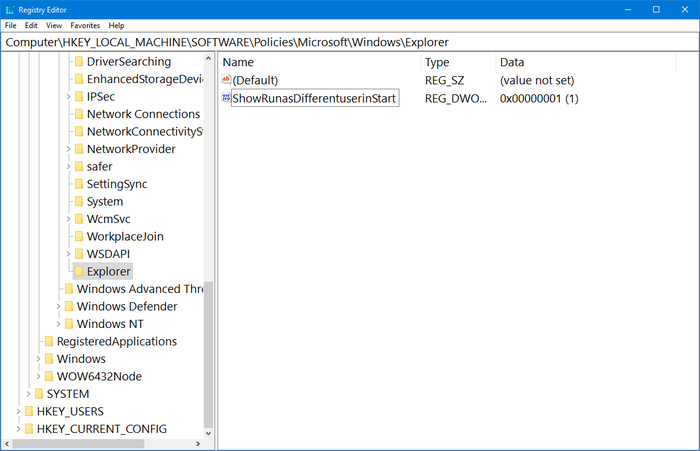
Task: Select the RegisteredApplications key label
Action: (117, 341)
